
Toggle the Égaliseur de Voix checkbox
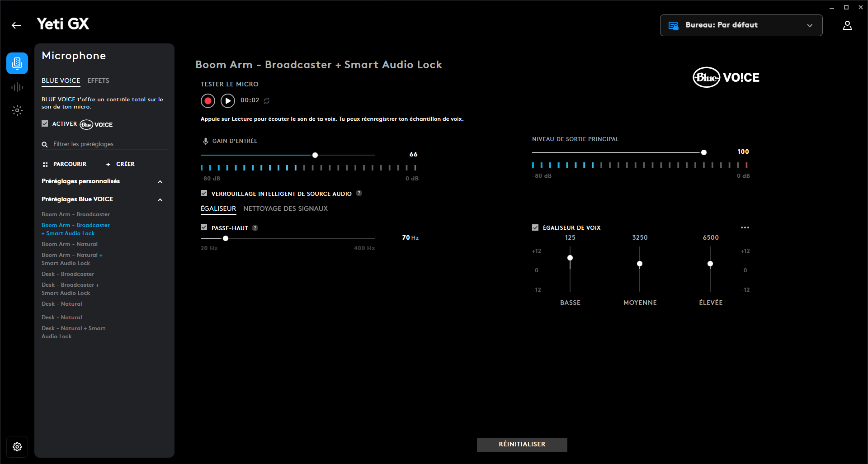click(x=535, y=227)
